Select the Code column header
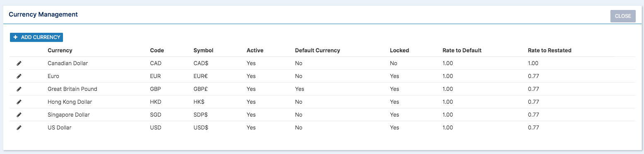The height and width of the screenshot is (154, 644). click(157, 50)
